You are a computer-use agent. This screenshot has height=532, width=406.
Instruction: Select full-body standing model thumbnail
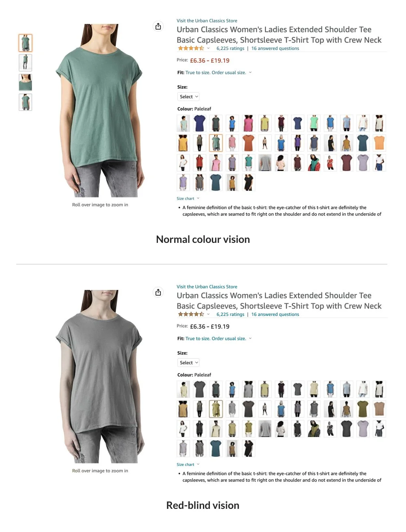(25, 63)
